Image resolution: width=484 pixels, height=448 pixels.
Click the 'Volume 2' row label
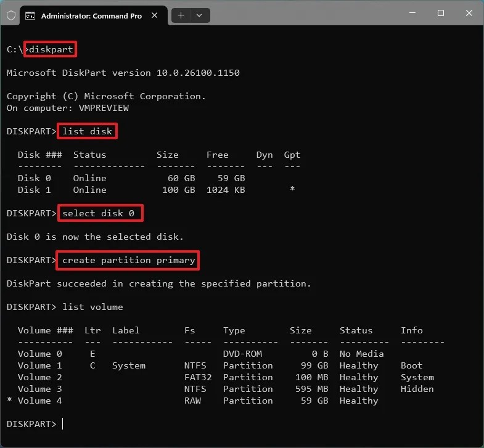(40, 377)
